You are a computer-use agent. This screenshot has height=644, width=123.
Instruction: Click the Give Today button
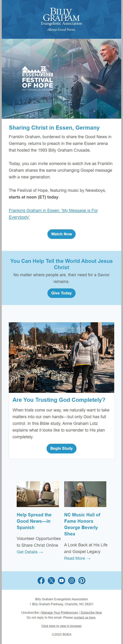61,293
